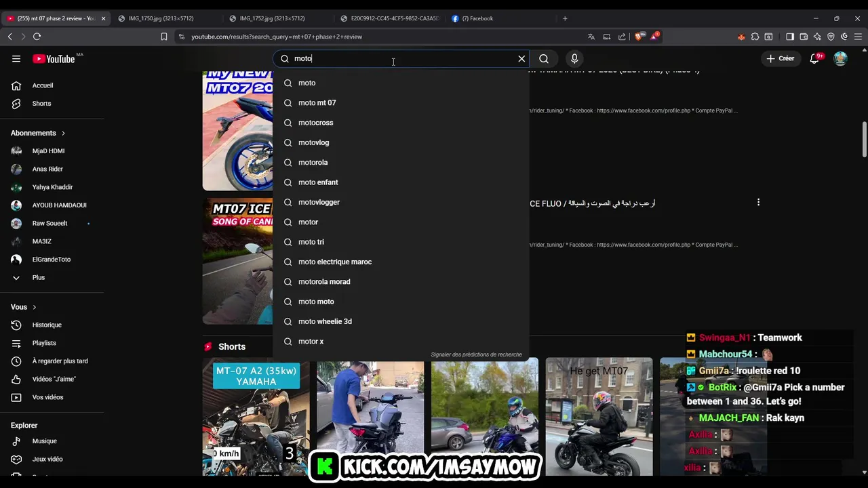Click the Créer button
The height and width of the screenshot is (488, 868).
click(780, 59)
